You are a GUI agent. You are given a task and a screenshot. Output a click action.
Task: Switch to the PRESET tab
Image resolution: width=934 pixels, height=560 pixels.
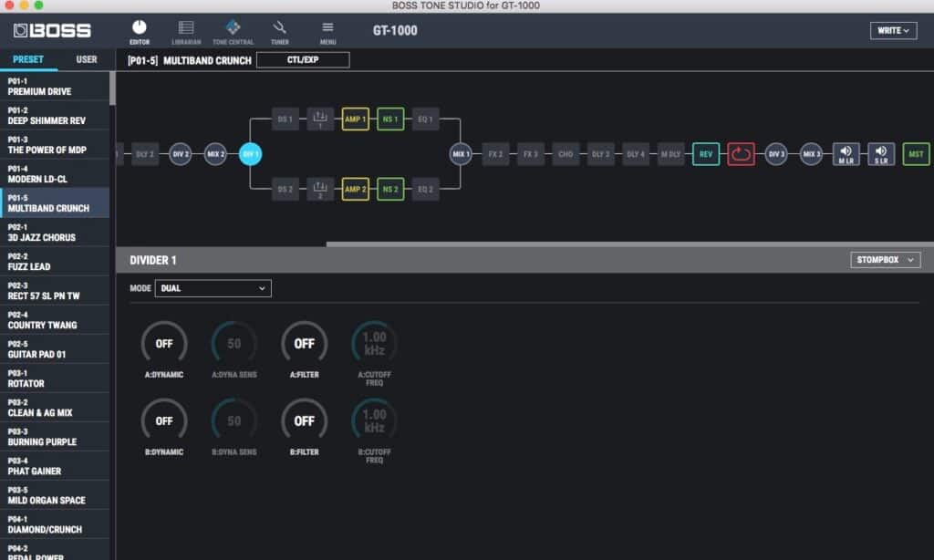[x=28, y=59]
